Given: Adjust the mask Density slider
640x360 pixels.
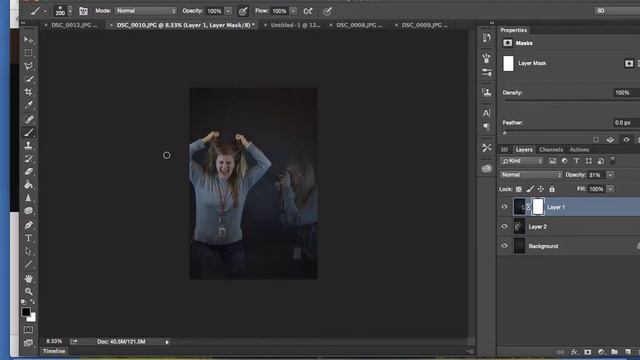Looking at the screenshot, I should pyautogui.click(x=571, y=101).
